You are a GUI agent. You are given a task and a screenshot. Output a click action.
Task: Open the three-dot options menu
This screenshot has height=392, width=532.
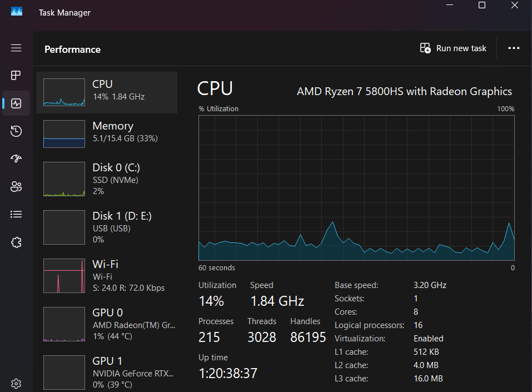[513, 48]
